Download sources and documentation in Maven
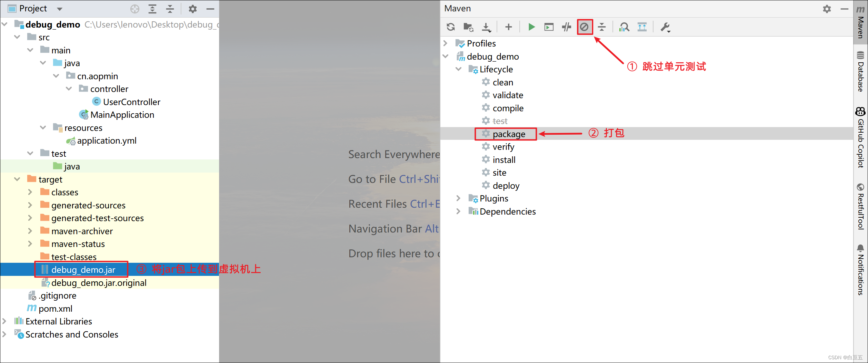The height and width of the screenshot is (363, 868). click(486, 27)
